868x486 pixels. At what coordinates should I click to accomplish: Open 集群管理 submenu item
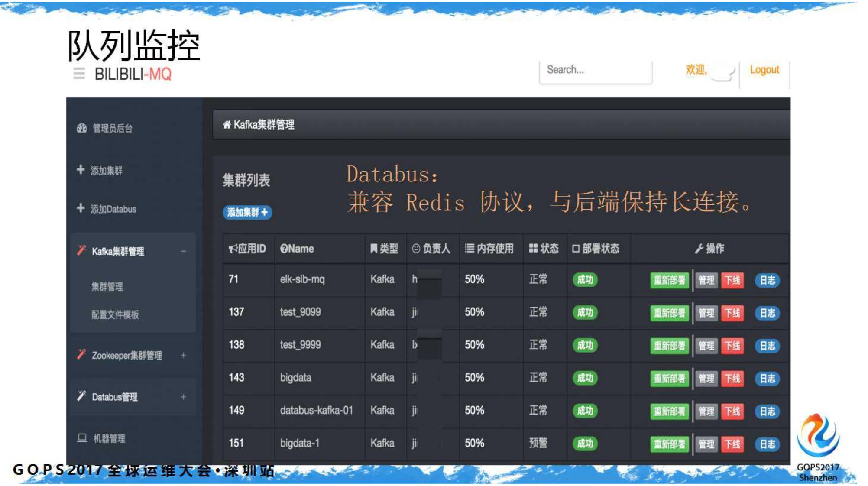pyautogui.click(x=107, y=286)
